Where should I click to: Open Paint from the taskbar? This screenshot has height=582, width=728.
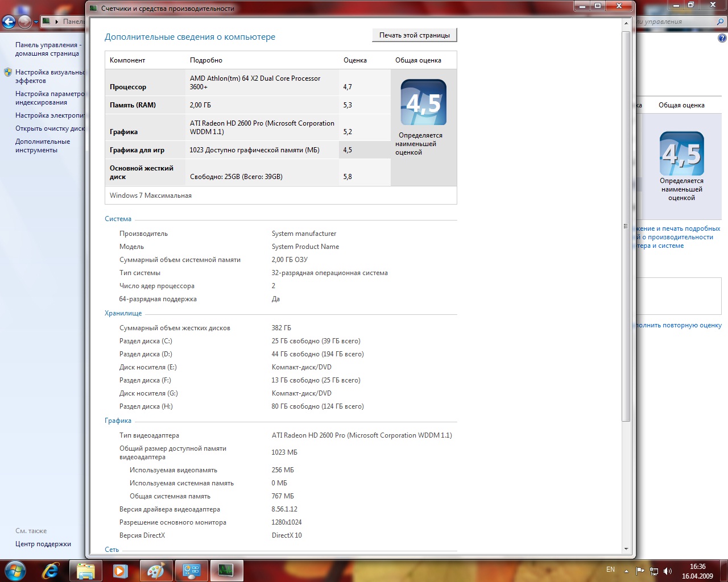point(155,571)
